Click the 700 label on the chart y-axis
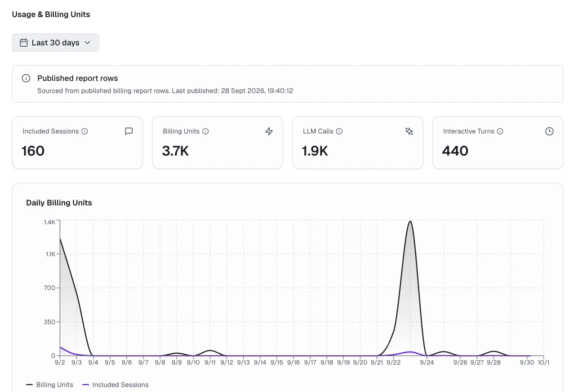The image size is (569, 392). [x=49, y=288]
